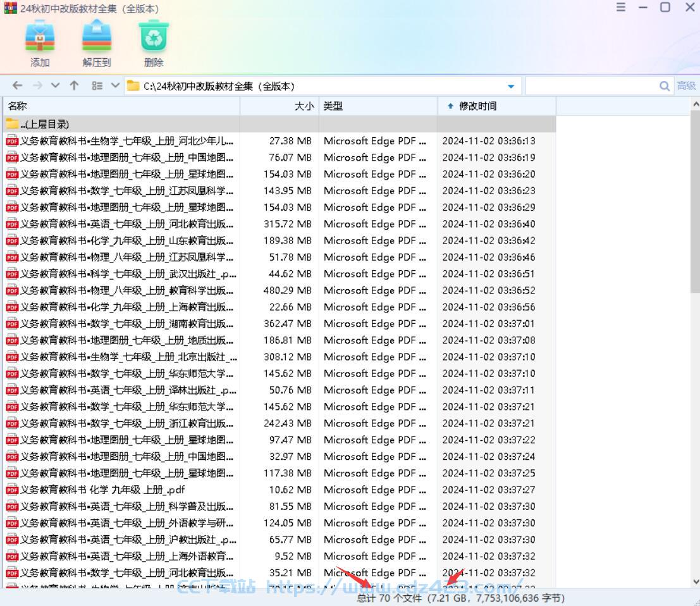Viewport: 700px width, 606px height.
Task: Click the scrollbar down arrow of the file list
Action: click(x=695, y=581)
